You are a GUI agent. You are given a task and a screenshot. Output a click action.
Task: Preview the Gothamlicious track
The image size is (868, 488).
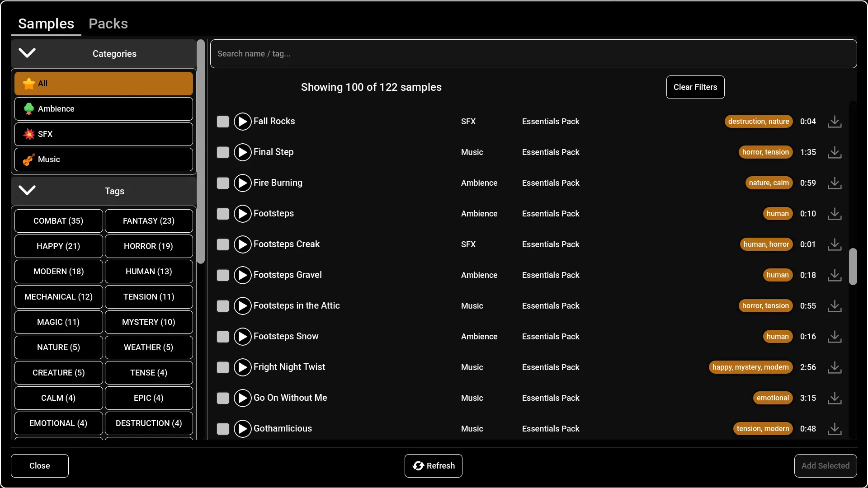click(242, 429)
